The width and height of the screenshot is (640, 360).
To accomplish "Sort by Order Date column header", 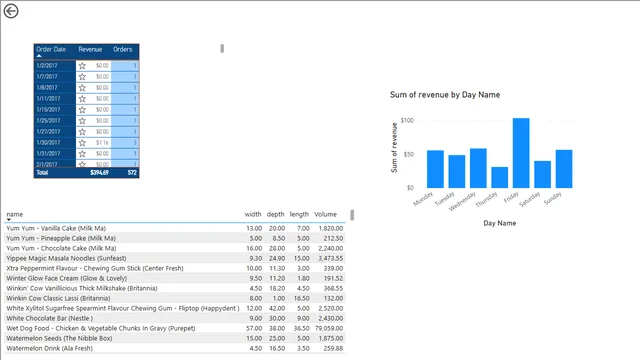I will point(51,49).
